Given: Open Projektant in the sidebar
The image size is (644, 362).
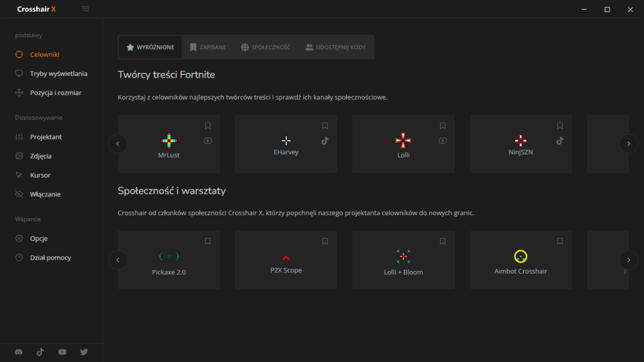Looking at the screenshot, I should (x=46, y=137).
